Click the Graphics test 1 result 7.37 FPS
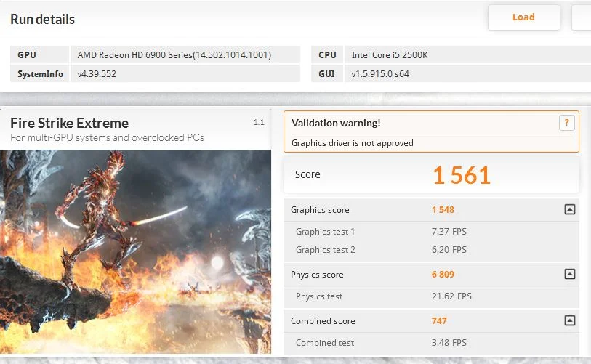This screenshot has width=591, height=364. tap(449, 231)
